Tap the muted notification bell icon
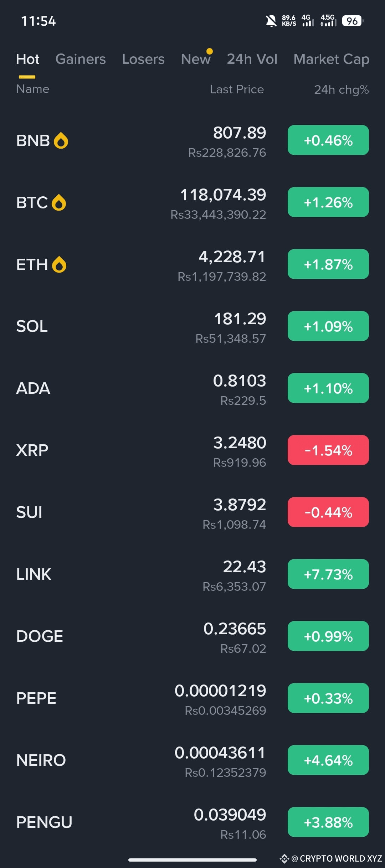 click(x=271, y=21)
